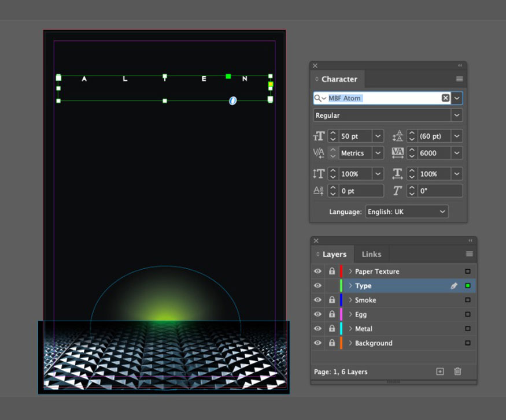Expand the Paper Texture layer

click(x=350, y=272)
